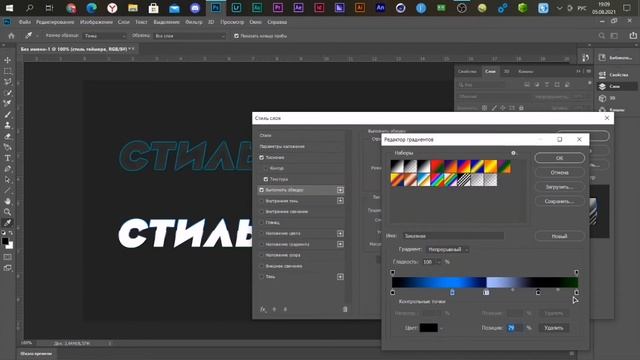Screen dimensions: 640x360
Task: Open the Image menu
Action: 96,22
